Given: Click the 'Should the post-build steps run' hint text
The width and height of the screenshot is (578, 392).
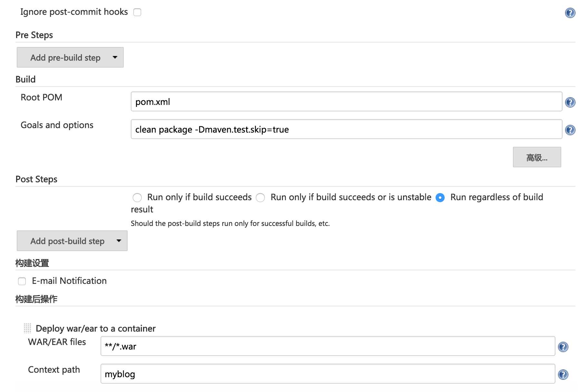Looking at the screenshot, I should 230,223.
